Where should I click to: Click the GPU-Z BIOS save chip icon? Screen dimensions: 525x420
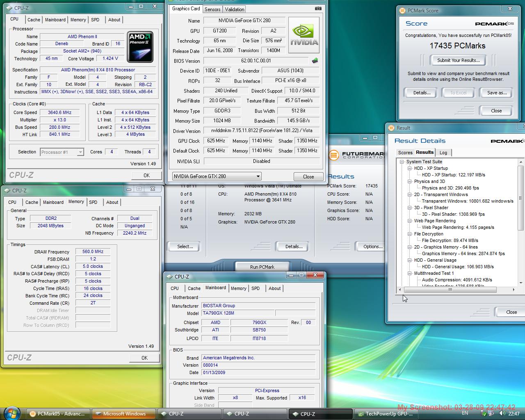[x=315, y=61]
